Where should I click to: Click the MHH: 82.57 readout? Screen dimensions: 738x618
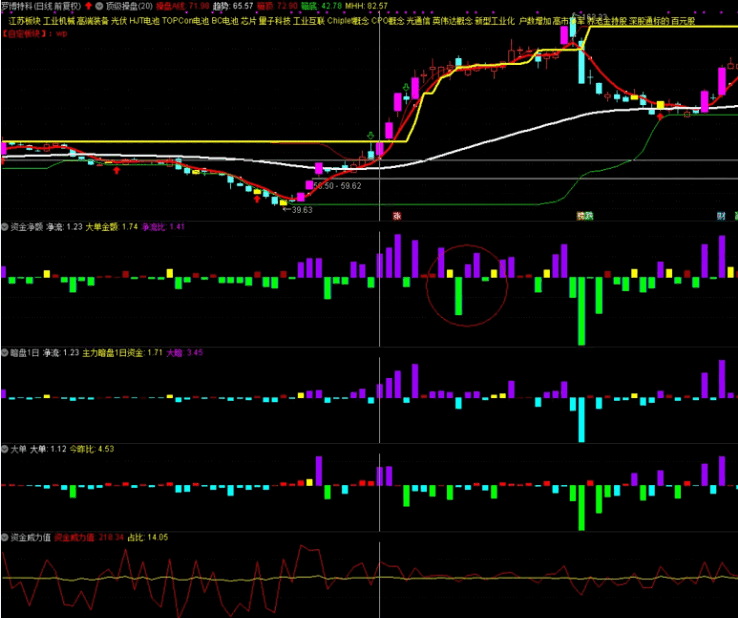pyautogui.click(x=367, y=6)
